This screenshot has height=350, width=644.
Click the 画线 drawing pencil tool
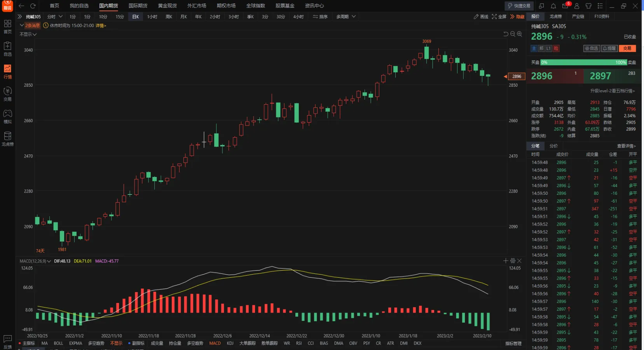click(481, 17)
